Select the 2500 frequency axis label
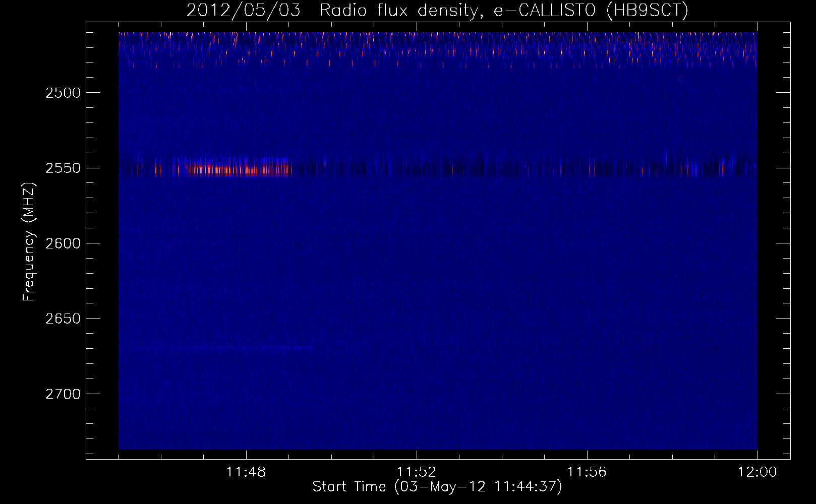This screenshot has width=816, height=504. pyautogui.click(x=63, y=93)
